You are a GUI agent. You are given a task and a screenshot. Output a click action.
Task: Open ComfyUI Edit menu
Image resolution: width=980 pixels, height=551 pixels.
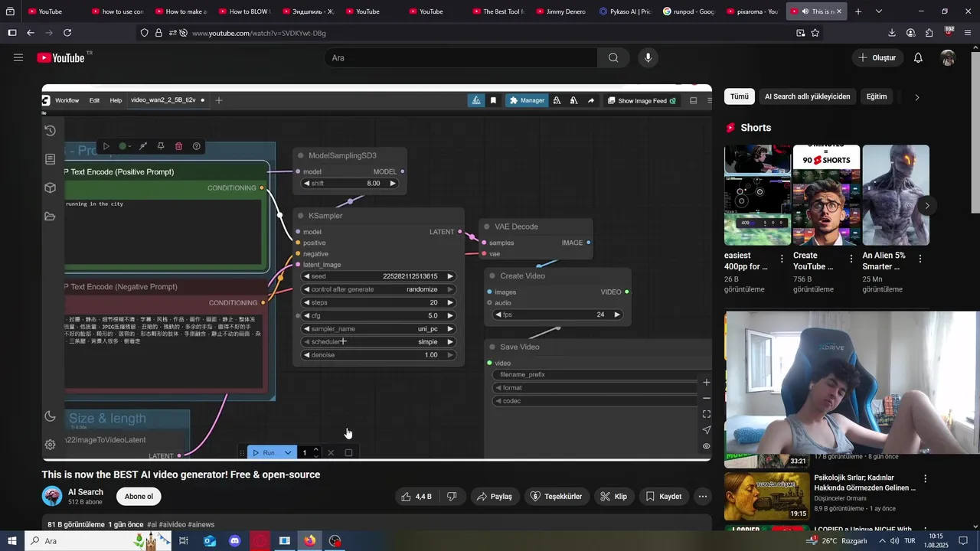94,100
